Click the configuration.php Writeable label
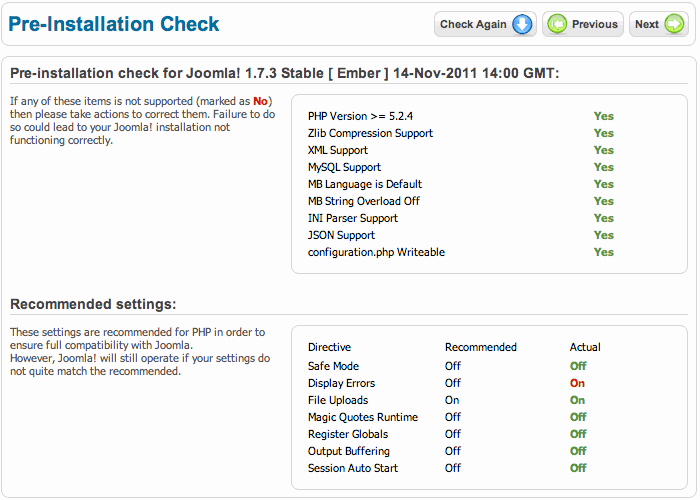Image resolution: width=700 pixels, height=500 pixels. pyautogui.click(x=376, y=252)
